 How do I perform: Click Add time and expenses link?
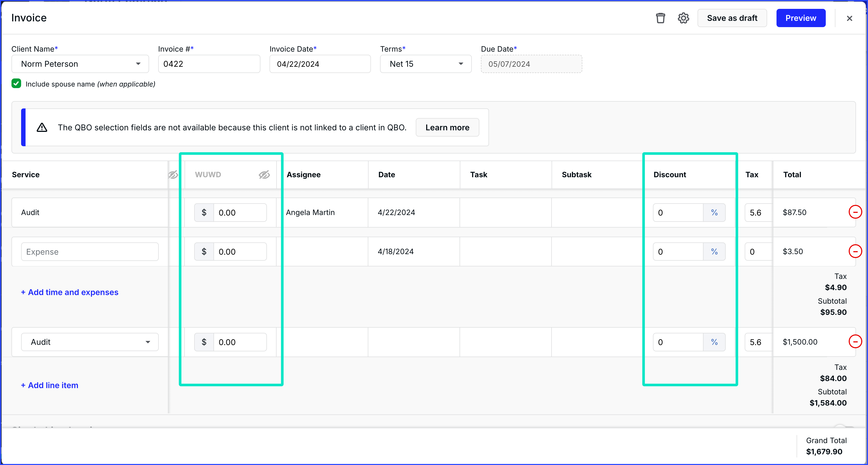pos(70,292)
